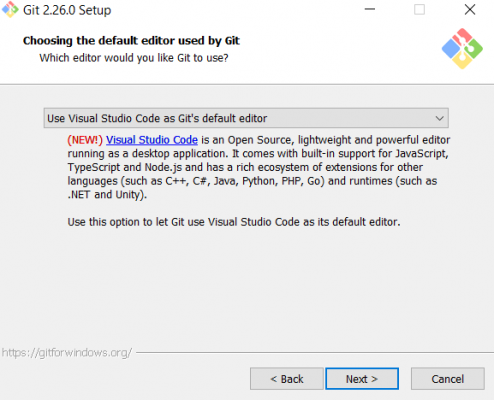
Task: Click the gitforwindows.org URL text
Action: point(67,353)
